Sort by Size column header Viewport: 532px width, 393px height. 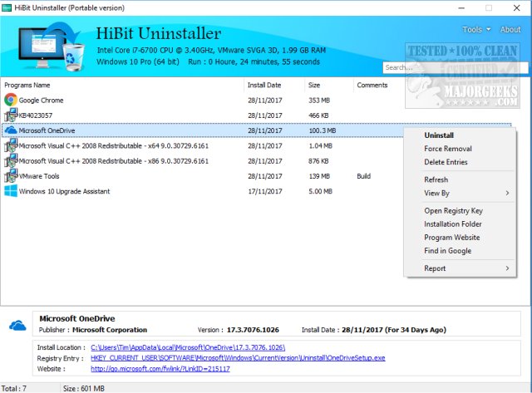pyautogui.click(x=314, y=85)
